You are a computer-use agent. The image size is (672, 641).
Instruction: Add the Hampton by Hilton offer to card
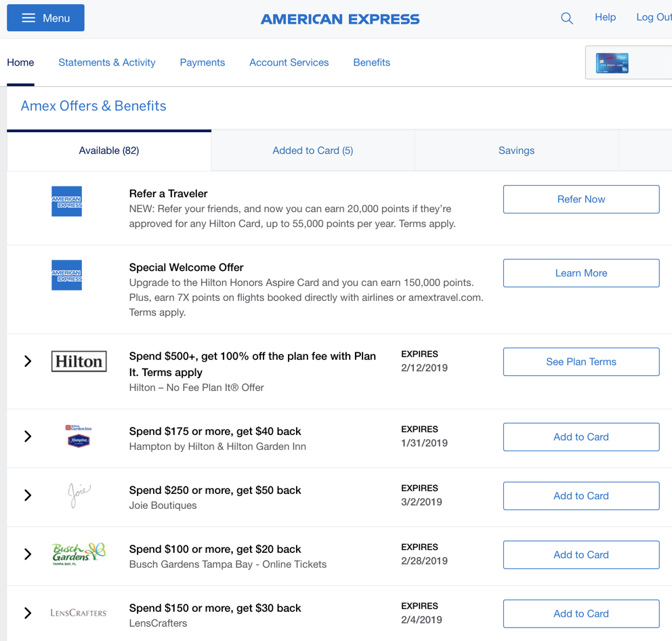[x=581, y=436]
